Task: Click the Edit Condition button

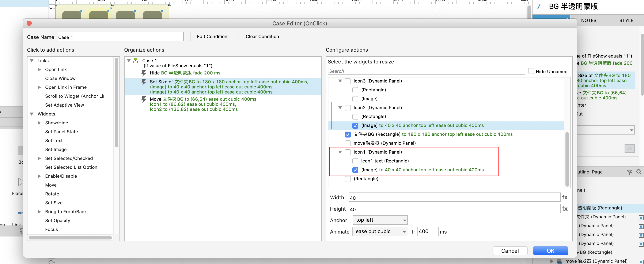Action: tap(212, 37)
